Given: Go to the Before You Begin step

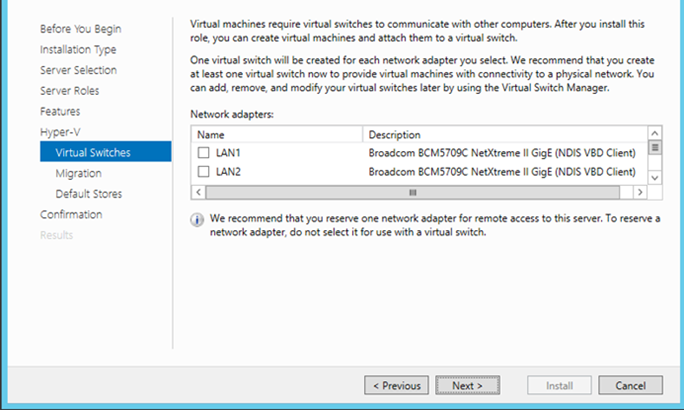Looking at the screenshot, I should tap(81, 29).
